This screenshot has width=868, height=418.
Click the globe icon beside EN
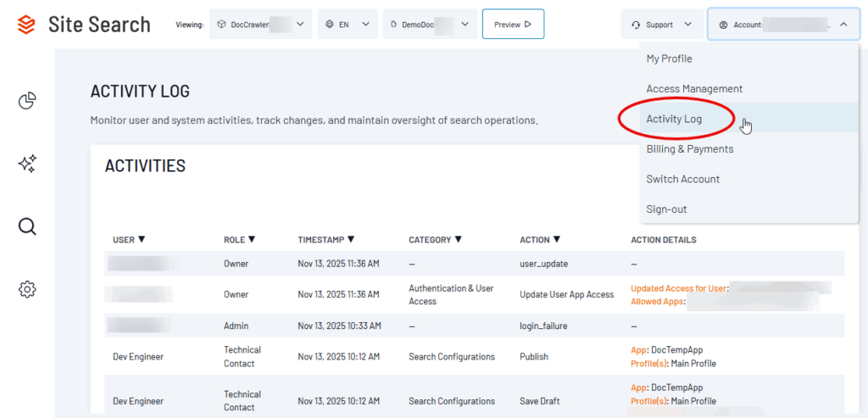pyautogui.click(x=329, y=25)
